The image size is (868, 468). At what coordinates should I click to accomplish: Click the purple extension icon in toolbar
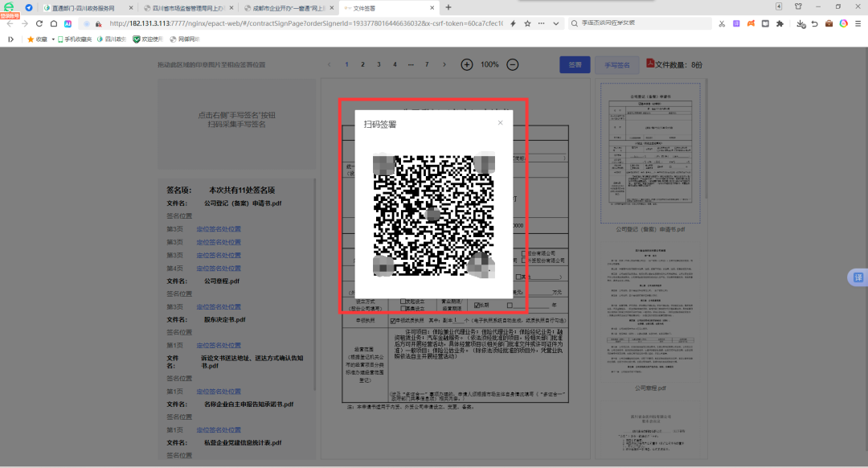[736, 24]
